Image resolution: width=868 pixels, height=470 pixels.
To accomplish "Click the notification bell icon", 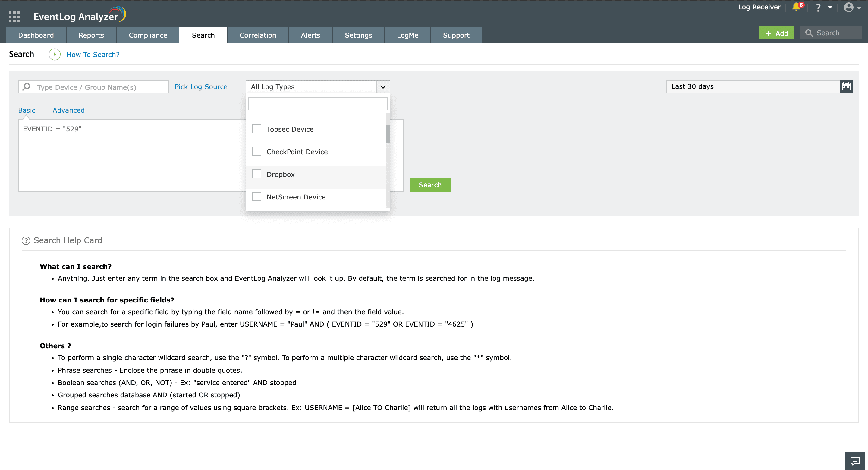I will [796, 7].
